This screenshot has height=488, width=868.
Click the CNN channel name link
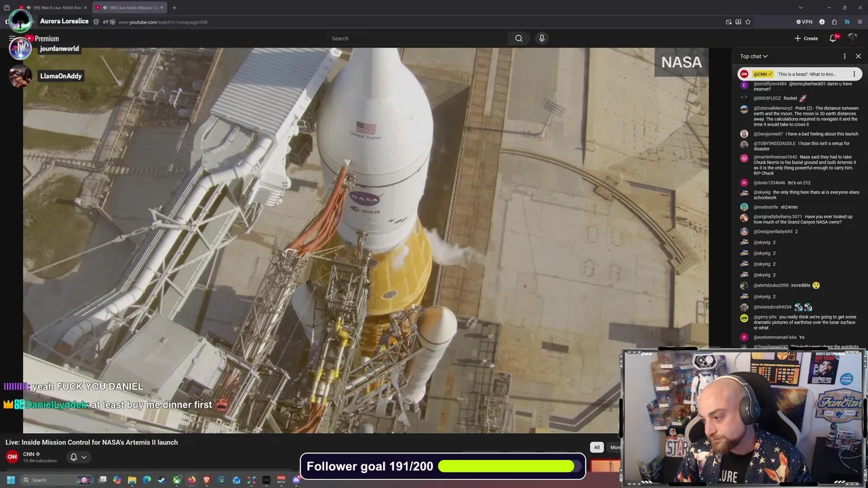click(28, 454)
